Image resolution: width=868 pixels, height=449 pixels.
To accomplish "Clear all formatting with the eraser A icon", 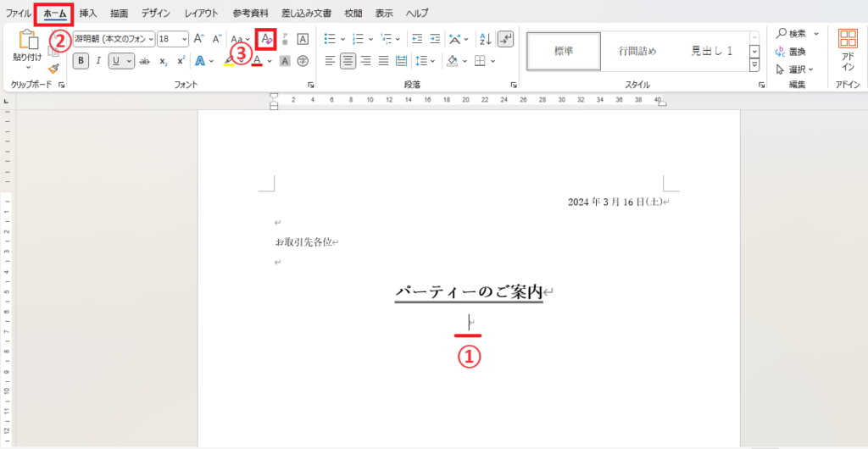I will point(266,39).
